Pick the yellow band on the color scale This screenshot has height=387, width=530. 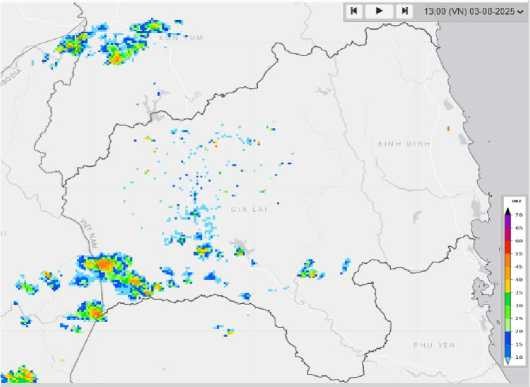click(508, 283)
